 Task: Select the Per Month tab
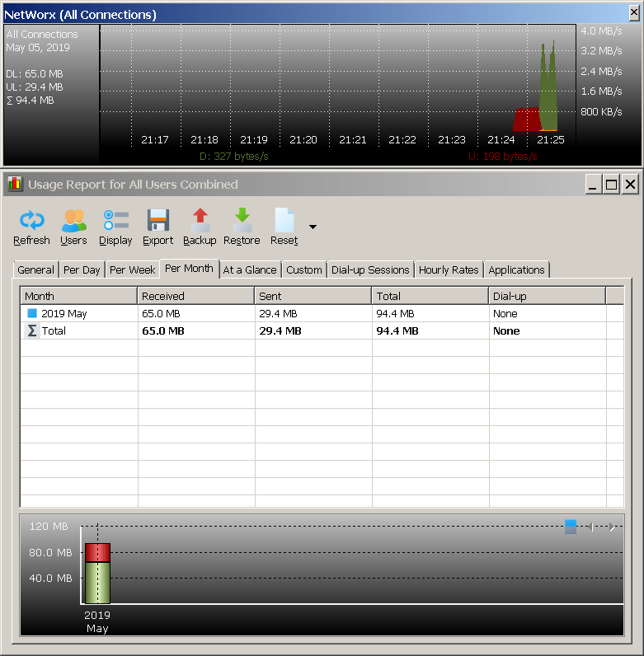point(190,269)
